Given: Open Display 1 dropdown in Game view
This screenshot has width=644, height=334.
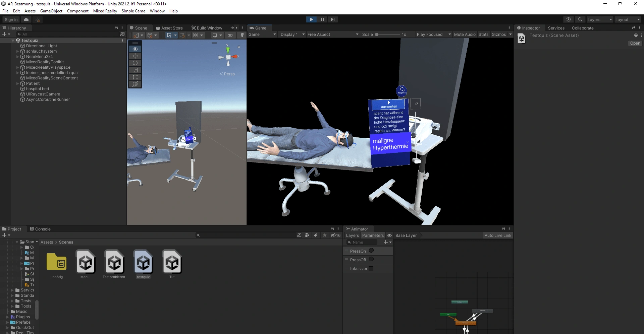Looking at the screenshot, I should point(292,34).
